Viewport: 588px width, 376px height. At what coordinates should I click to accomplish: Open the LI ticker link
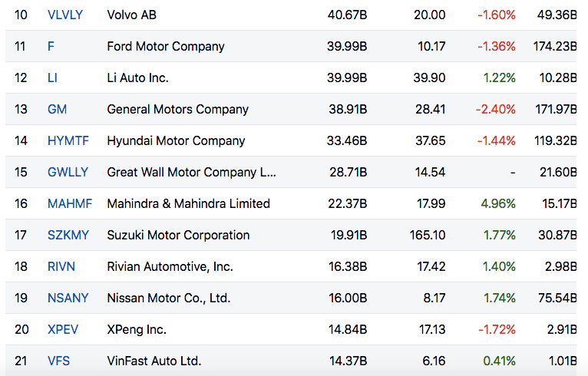click(x=52, y=78)
